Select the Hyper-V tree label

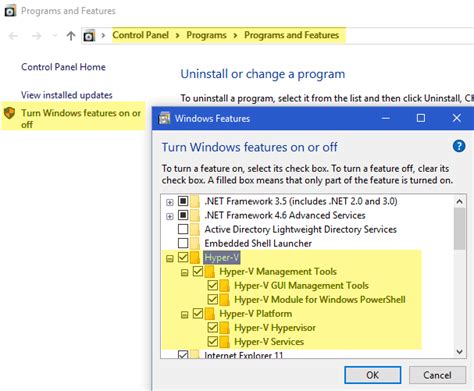coord(222,257)
